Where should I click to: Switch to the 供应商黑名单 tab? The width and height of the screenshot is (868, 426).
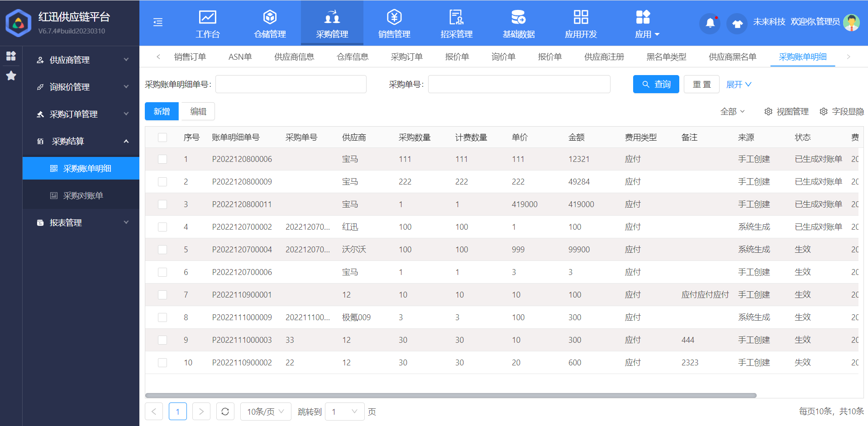[x=733, y=57]
